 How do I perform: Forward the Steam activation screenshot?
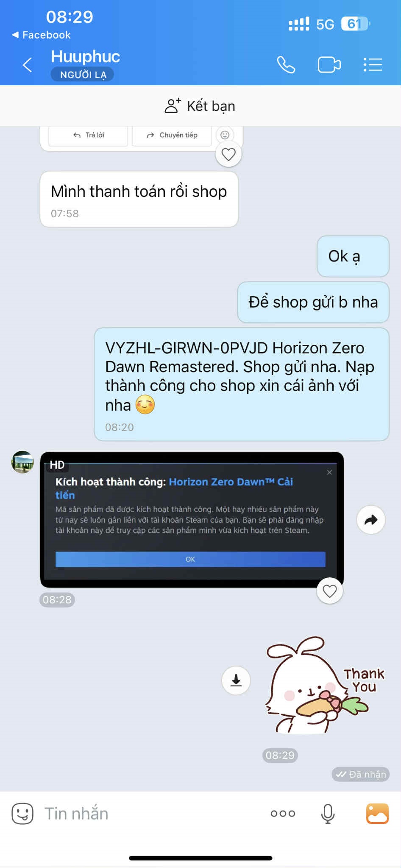371,520
